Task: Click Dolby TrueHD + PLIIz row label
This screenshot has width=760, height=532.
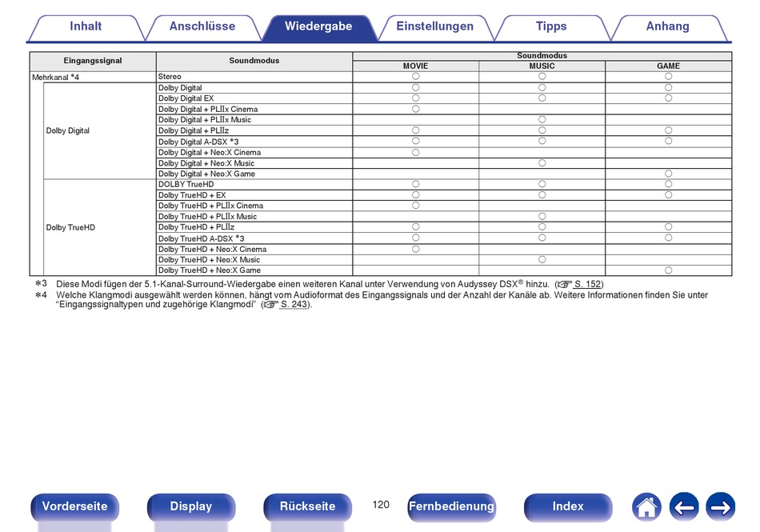Action: tap(196, 226)
